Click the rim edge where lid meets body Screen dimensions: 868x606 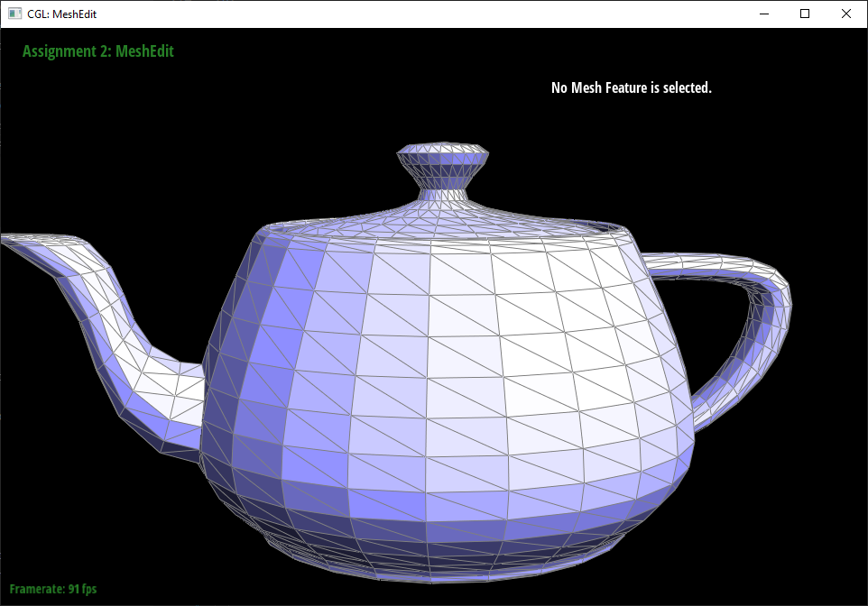coord(442,238)
